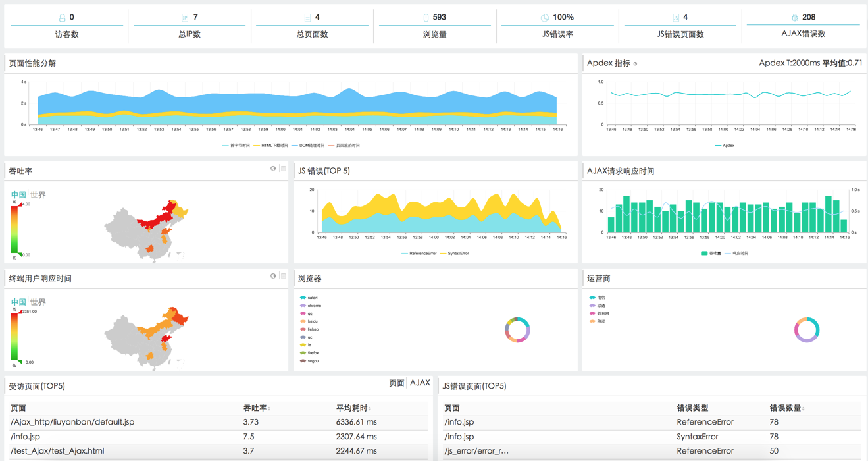Click the page views (浏览量) mouse icon
The height and width of the screenshot is (461, 868).
point(426,18)
